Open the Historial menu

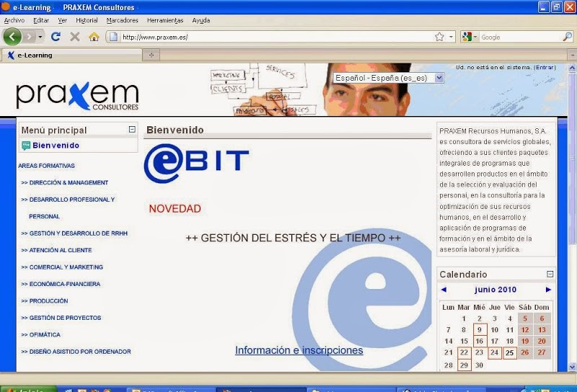click(87, 20)
